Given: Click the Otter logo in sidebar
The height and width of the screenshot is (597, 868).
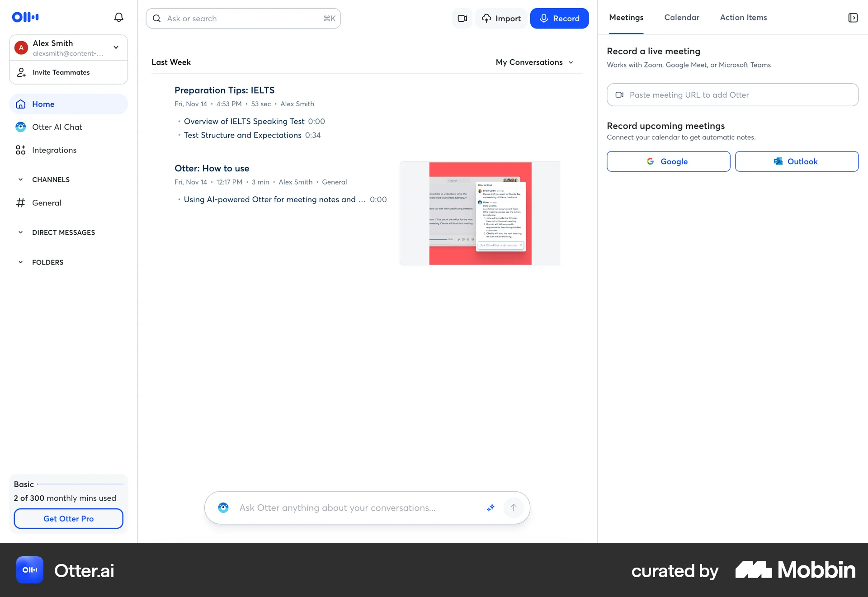Looking at the screenshot, I should pyautogui.click(x=25, y=17).
